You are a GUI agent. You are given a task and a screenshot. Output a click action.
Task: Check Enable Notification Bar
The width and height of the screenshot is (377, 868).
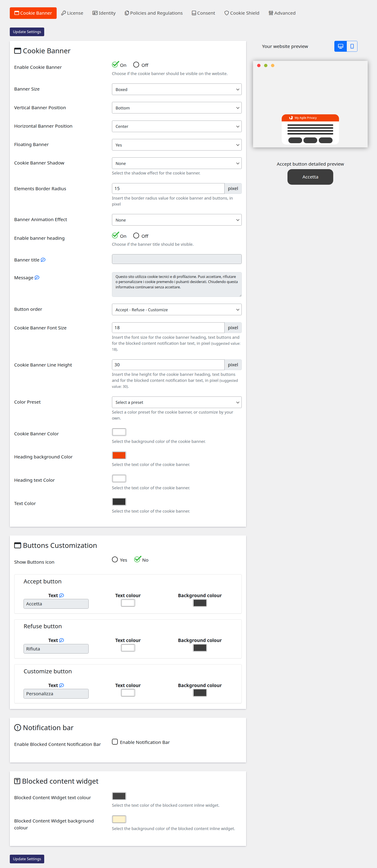(115, 742)
